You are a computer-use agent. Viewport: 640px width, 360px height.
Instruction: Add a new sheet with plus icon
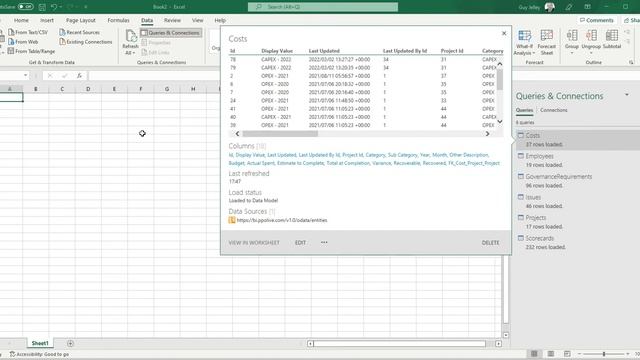(70, 344)
